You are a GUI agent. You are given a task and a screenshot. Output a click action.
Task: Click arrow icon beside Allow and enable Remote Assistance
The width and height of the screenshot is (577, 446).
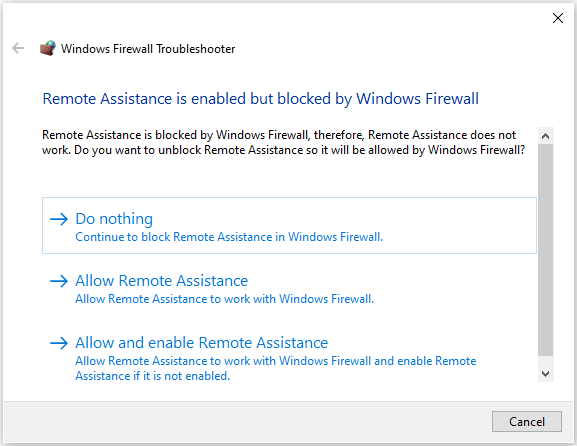[59, 343]
